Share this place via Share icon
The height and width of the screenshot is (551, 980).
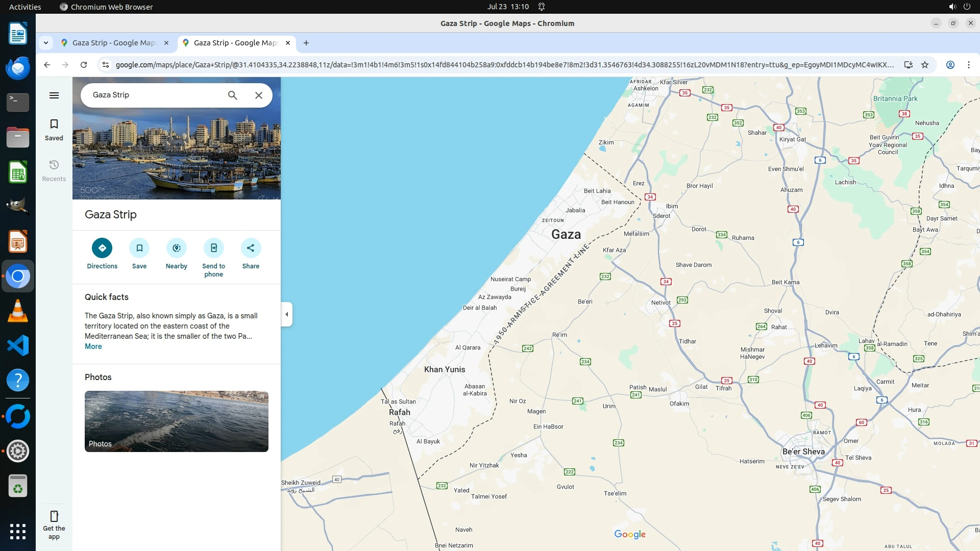pyautogui.click(x=251, y=248)
